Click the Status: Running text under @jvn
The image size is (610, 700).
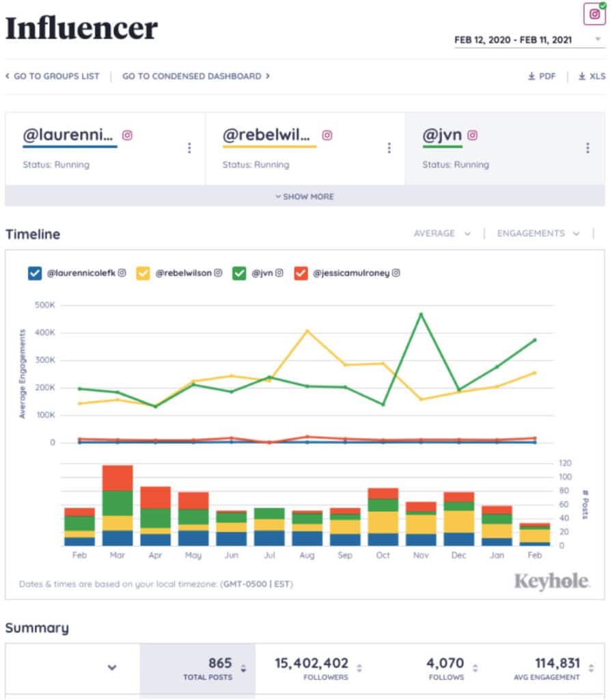(456, 165)
